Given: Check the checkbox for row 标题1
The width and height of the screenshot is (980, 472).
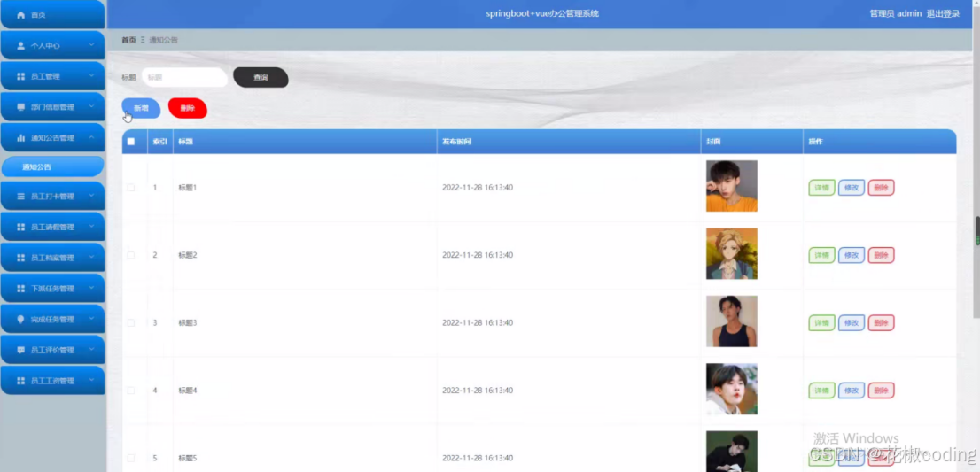Looking at the screenshot, I should 130,188.
